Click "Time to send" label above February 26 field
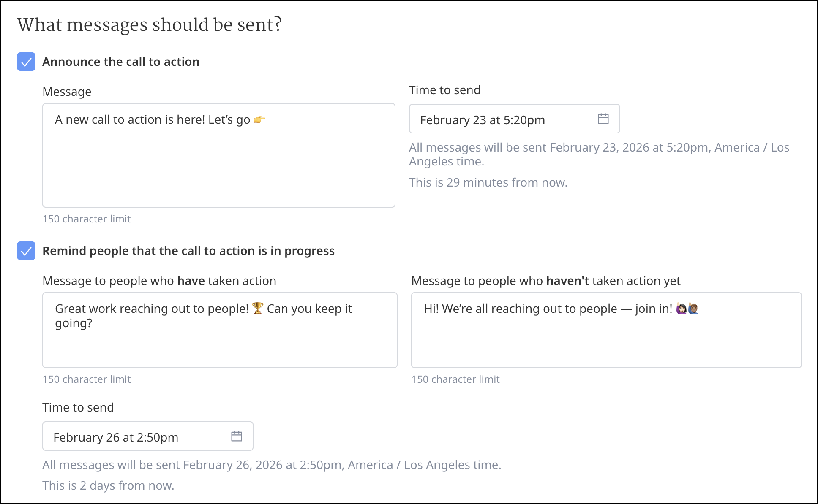 coord(78,407)
